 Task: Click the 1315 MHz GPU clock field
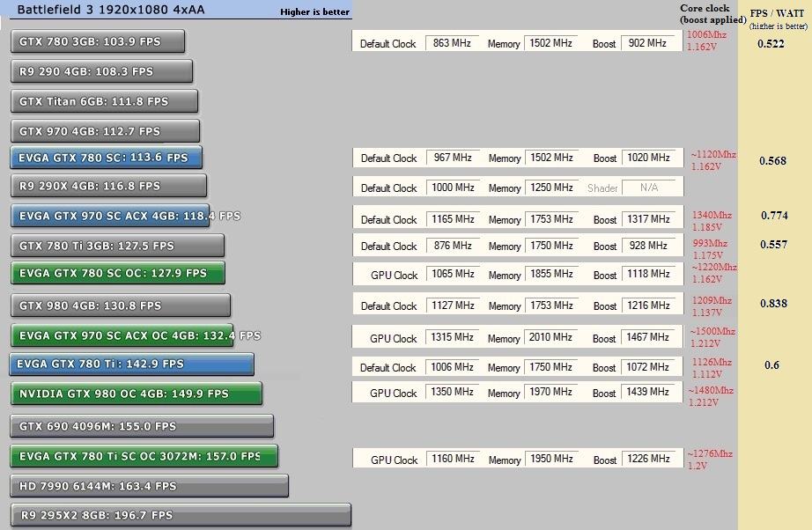coord(452,337)
